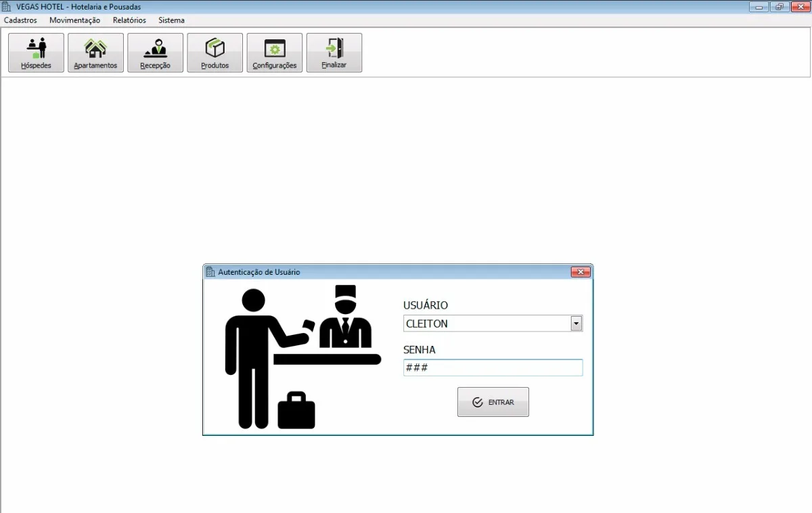Open the Relatórios menu
Viewport: 812px width, 513px height.
pyautogui.click(x=129, y=20)
